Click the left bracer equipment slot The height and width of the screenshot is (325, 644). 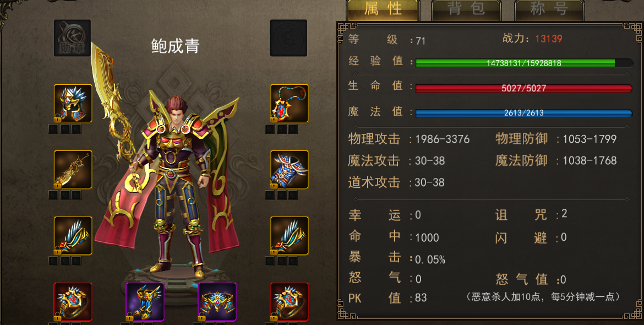click(73, 235)
